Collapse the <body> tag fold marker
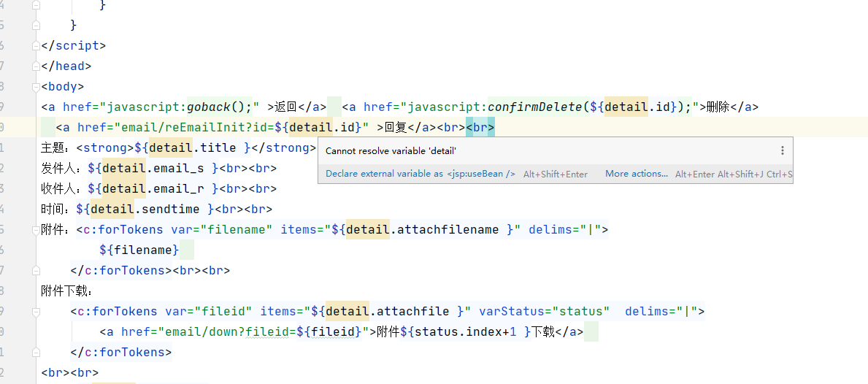Viewport: 868px width, 384px height. (37, 87)
